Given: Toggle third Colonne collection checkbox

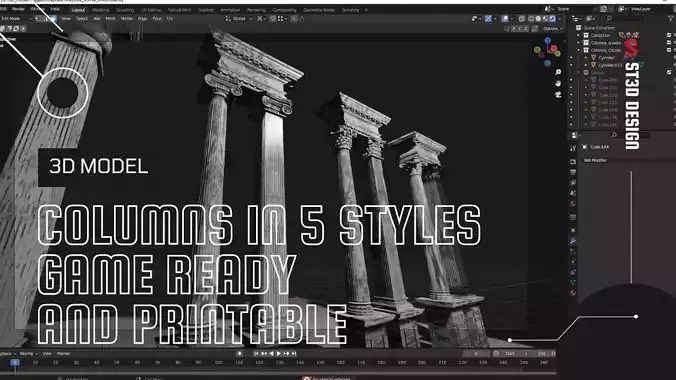Looking at the screenshot, I should (x=669, y=50).
